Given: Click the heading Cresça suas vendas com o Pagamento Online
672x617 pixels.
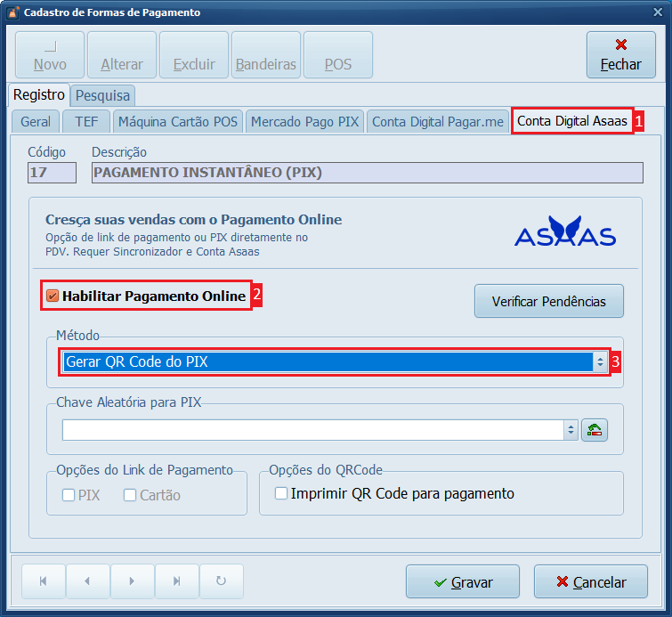Looking at the screenshot, I should pos(194,220).
